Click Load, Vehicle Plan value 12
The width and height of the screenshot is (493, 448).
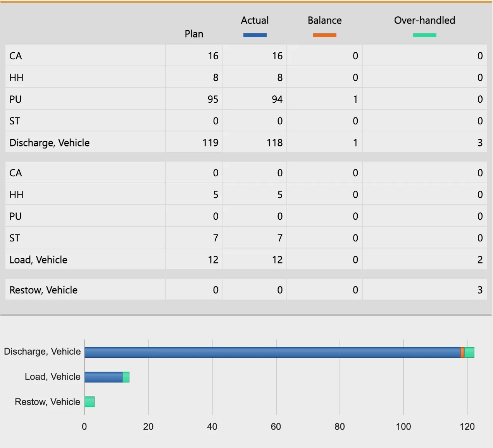click(x=213, y=260)
